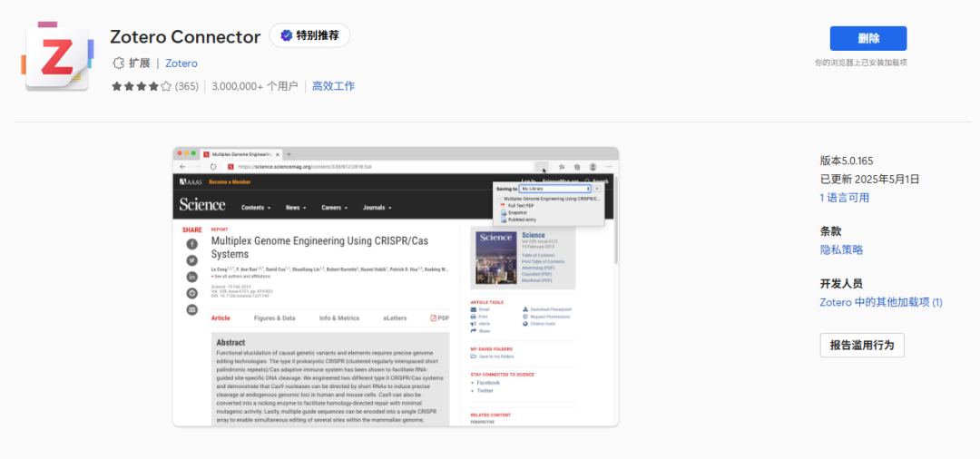Open the Science article screenshot preview
Image resolution: width=980 pixels, height=459 pixels.
(396, 287)
